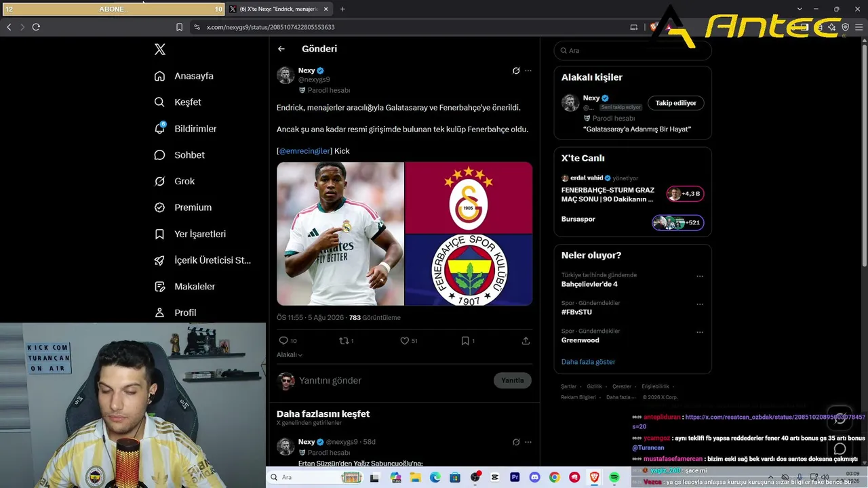Viewport: 868px width, 488px height.
Task: Open İçerik Üreticisi Stüdyosu
Action: click(202, 260)
